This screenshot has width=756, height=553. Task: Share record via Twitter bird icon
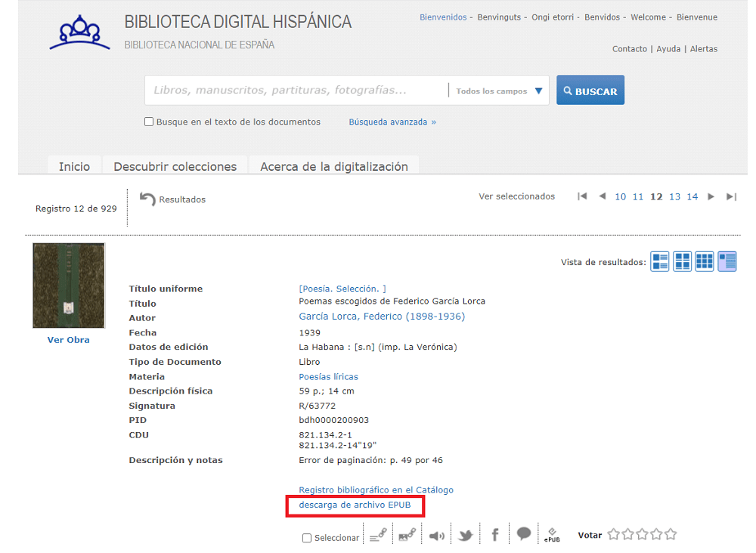tap(466, 535)
